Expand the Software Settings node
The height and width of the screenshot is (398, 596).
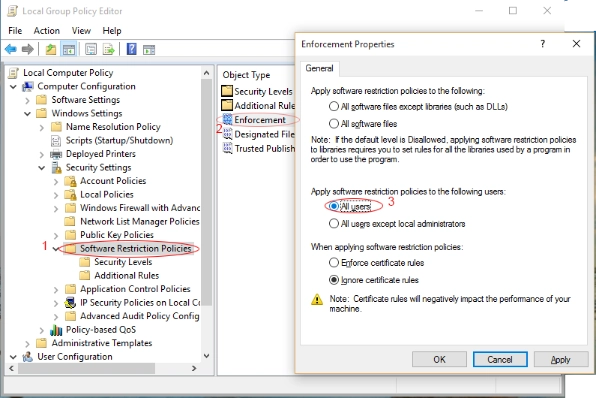click(x=27, y=100)
